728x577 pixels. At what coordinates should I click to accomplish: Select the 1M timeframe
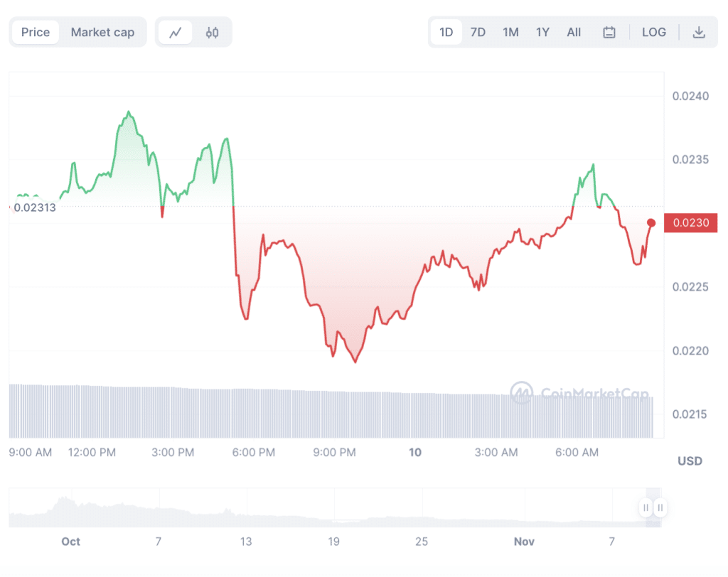510,32
